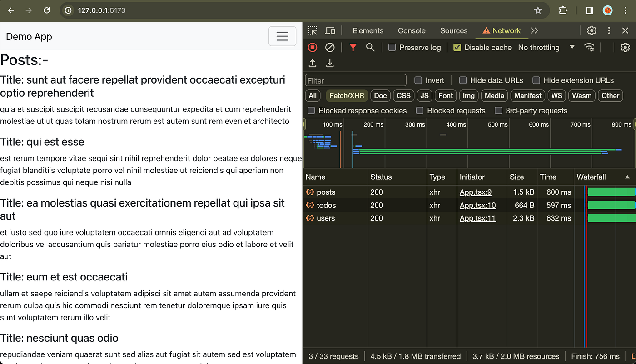Viewport: 636px width, 364px height.
Task: Click the export HAR download icon
Action: click(330, 64)
